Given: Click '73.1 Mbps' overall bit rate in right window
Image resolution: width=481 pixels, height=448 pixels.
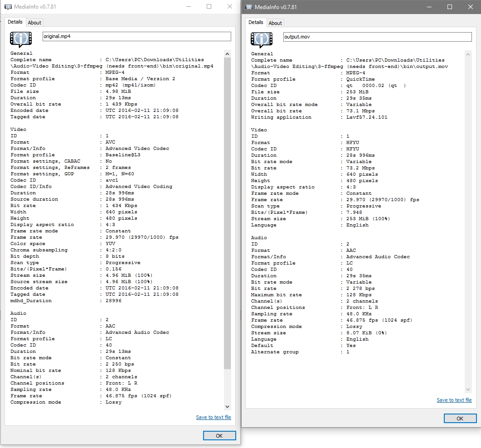Looking at the screenshot, I should pyautogui.click(x=360, y=111).
